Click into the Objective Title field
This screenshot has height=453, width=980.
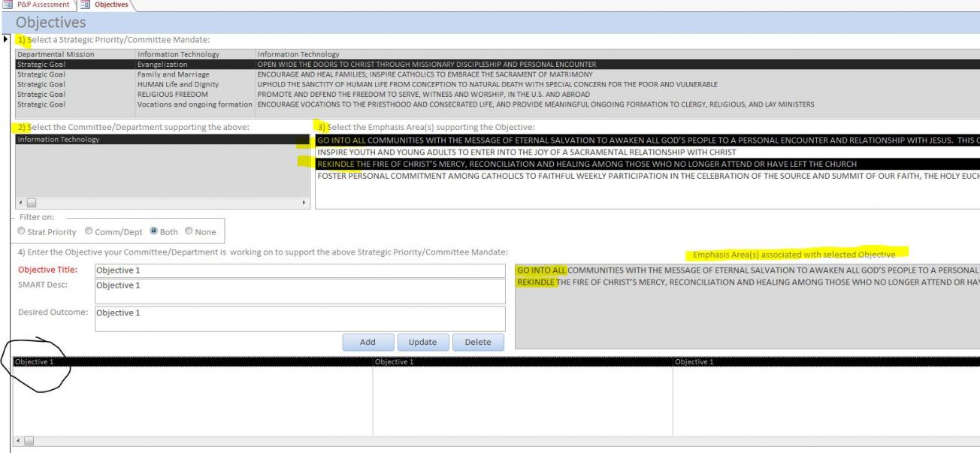click(x=300, y=270)
